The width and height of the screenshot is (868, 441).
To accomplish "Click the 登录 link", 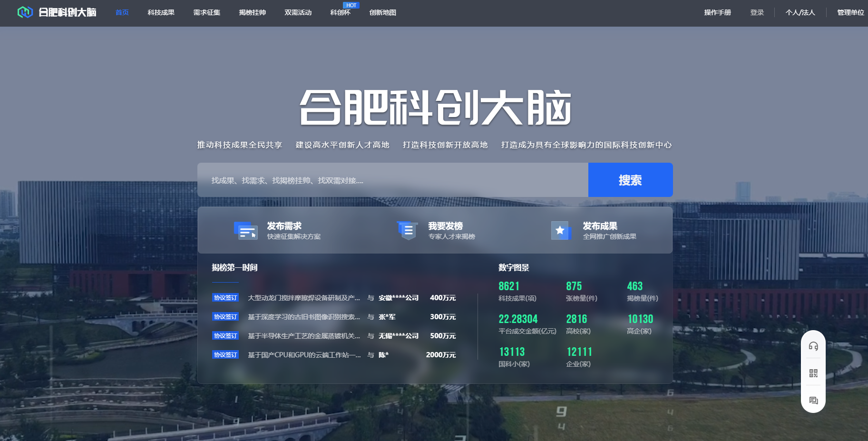I will click(757, 13).
